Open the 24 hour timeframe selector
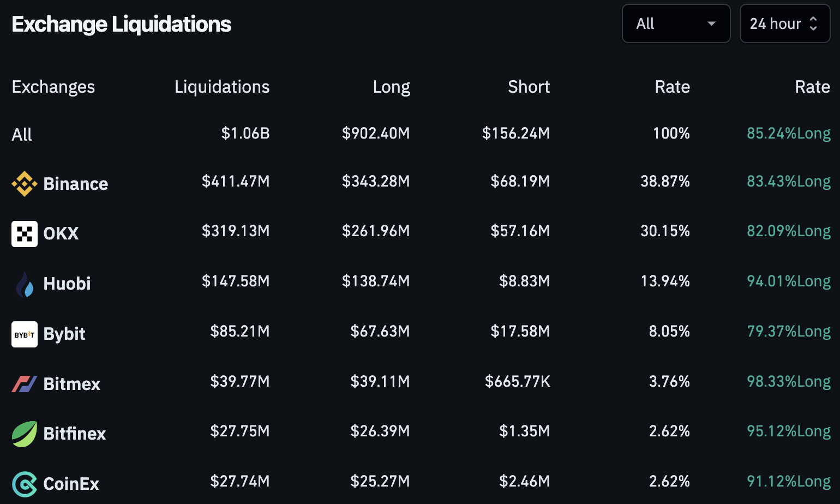840x504 pixels. [x=784, y=23]
